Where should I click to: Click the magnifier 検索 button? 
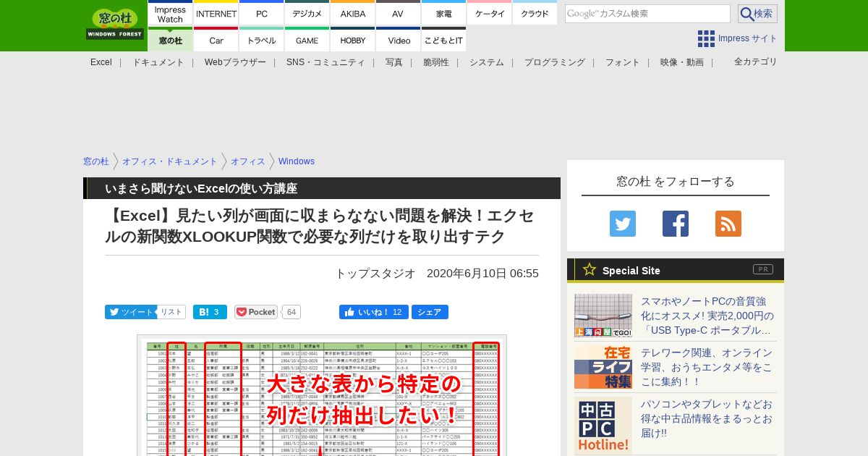pos(757,14)
